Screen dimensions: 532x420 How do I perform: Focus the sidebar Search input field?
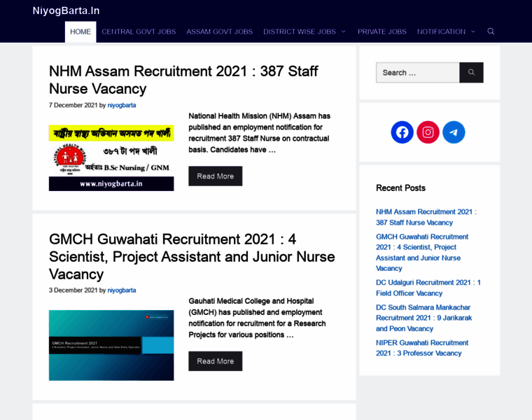point(418,73)
